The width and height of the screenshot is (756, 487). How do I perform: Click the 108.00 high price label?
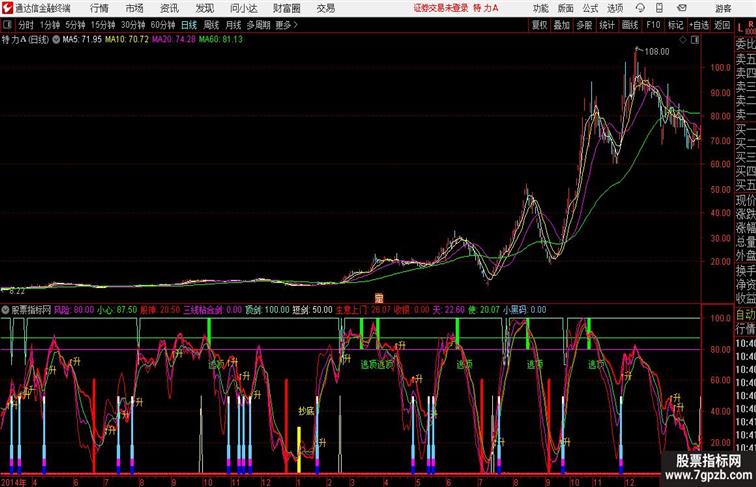657,52
